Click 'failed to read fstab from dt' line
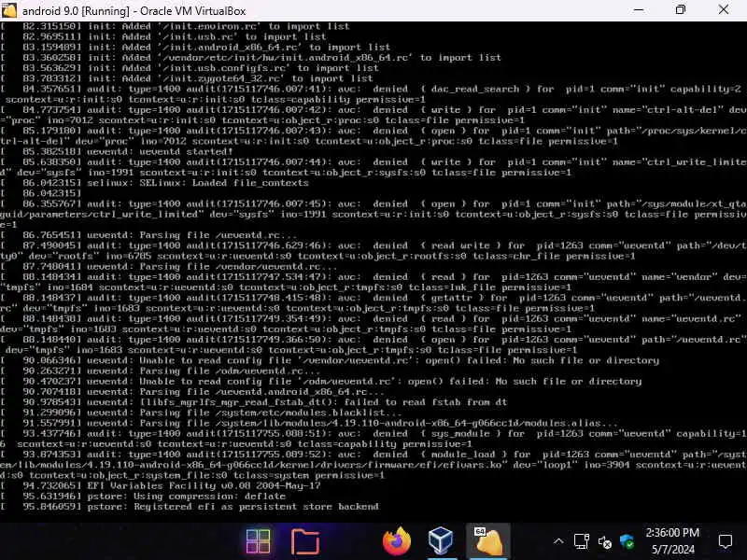 tap(253, 402)
